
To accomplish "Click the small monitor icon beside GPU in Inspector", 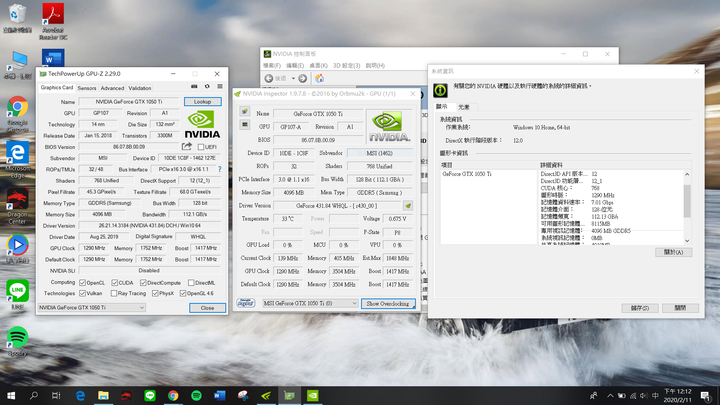I will coord(245,124).
